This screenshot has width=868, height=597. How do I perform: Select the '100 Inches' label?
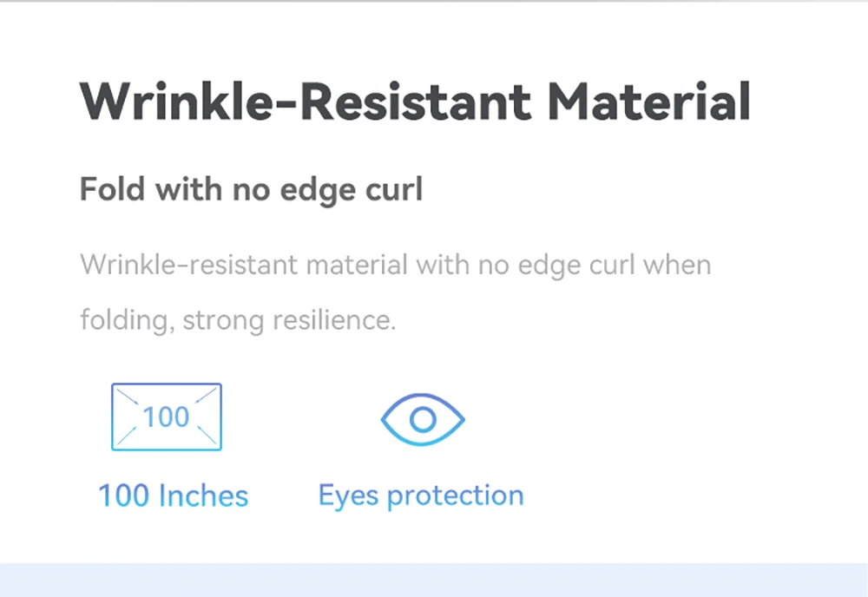[x=174, y=495]
